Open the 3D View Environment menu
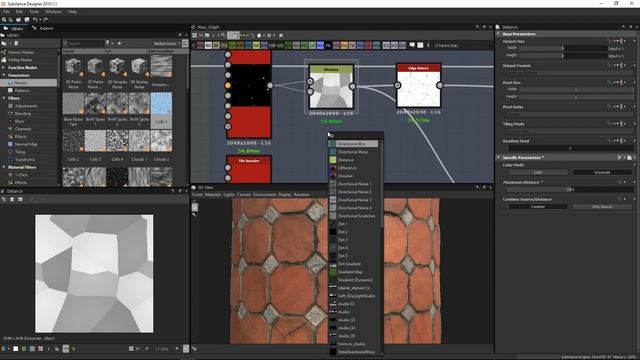 tap(264, 195)
